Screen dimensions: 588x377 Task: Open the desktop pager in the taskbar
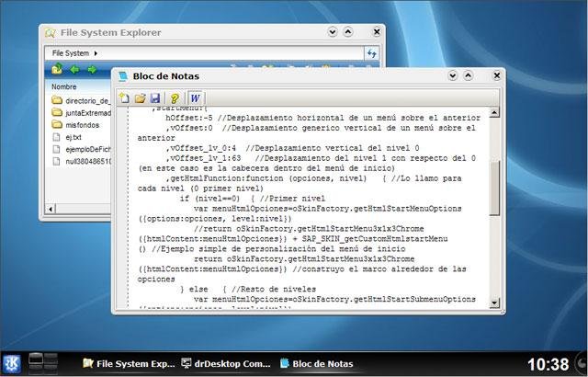[43, 363]
